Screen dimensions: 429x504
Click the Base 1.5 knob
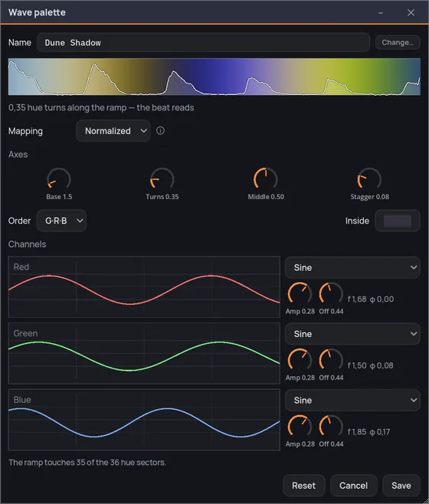tap(59, 179)
